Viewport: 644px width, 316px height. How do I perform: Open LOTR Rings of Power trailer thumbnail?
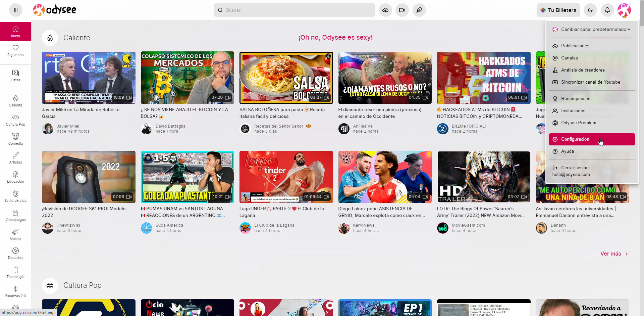(x=484, y=177)
